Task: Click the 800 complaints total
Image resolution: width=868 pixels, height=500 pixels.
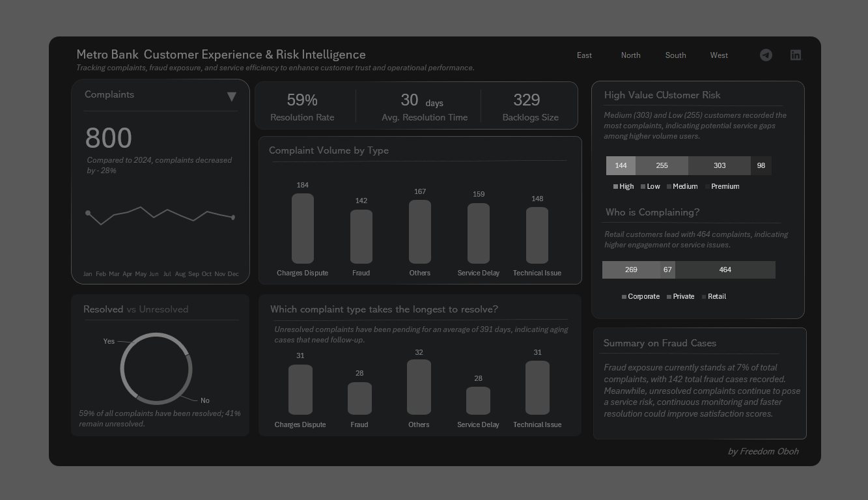Action: pyautogui.click(x=109, y=139)
